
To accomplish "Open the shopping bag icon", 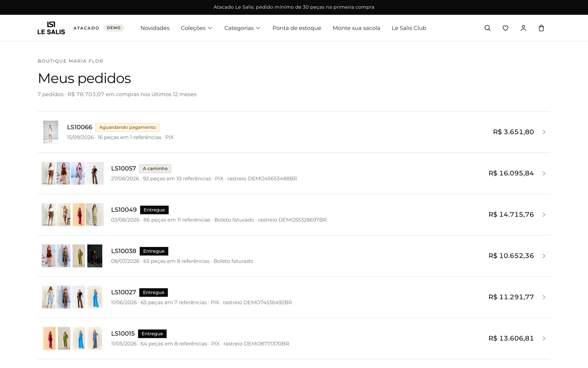I will pyautogui.click(x=541, y=28).
